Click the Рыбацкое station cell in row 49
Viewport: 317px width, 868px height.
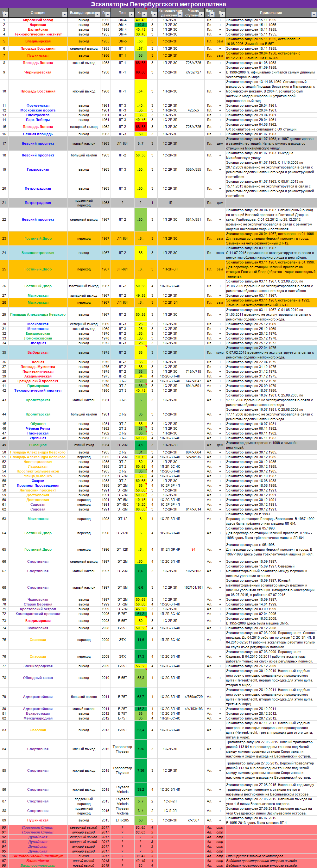point(38,445)
